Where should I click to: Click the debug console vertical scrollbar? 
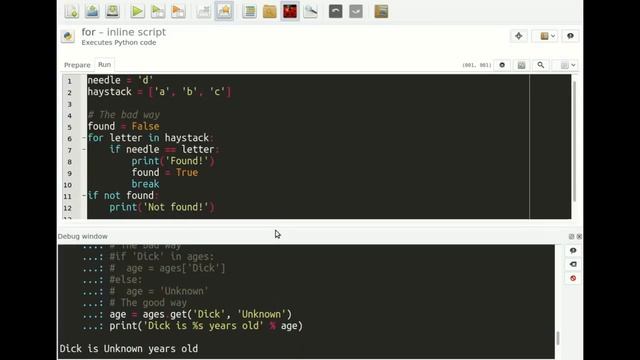pyautogui.click(x=558, y=338)
